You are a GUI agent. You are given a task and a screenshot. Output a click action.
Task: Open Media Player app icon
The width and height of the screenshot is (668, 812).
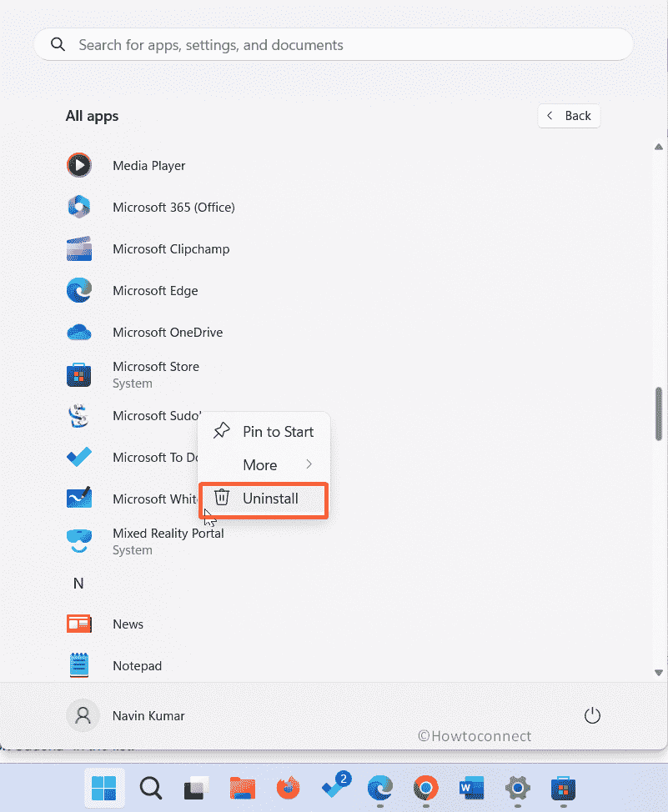[x=79, y=165]
